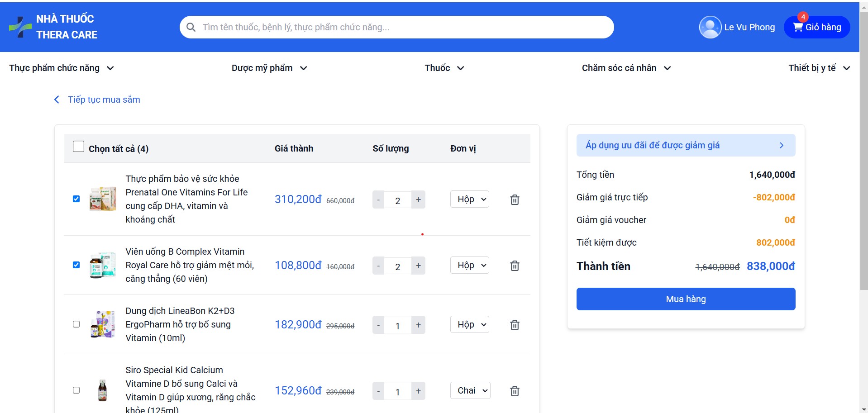Click the NHÀ THUỐC THERA CARE title
868x413 pixels.
coord(67,27)
